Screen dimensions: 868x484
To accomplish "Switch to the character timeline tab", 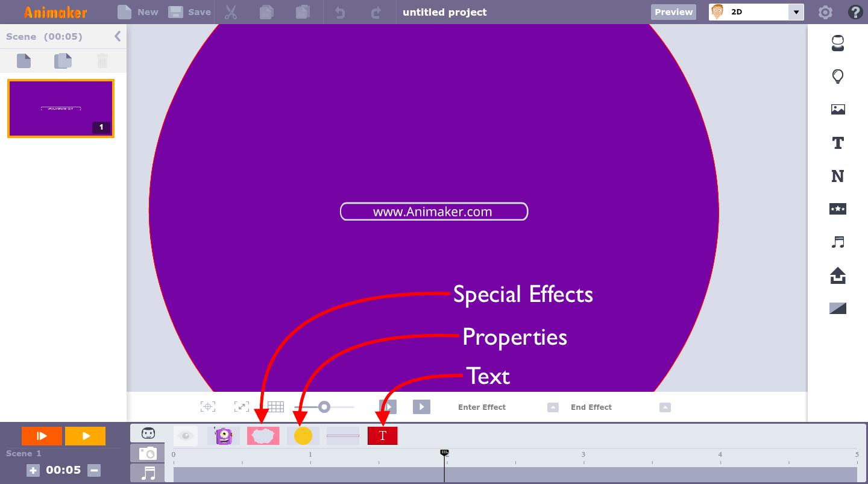I will click(x=148, y=433).
